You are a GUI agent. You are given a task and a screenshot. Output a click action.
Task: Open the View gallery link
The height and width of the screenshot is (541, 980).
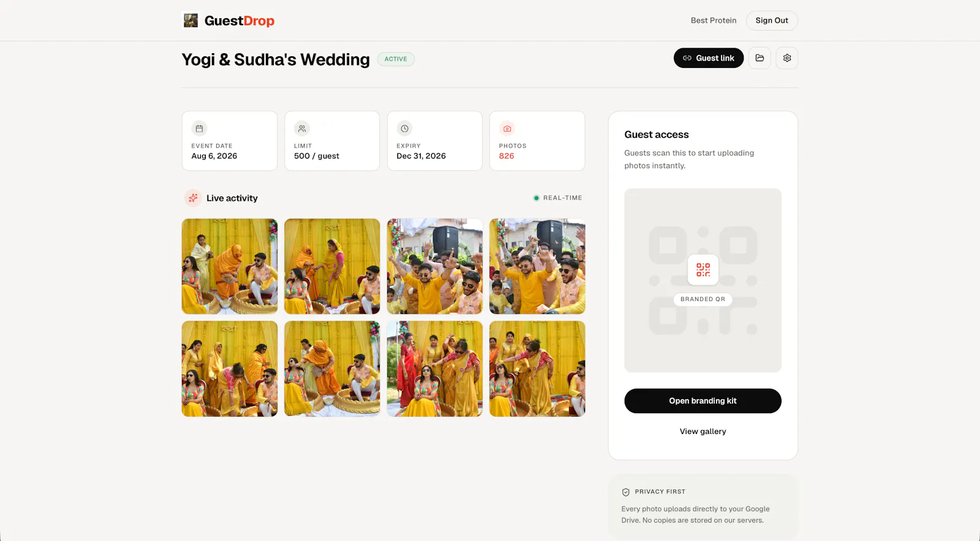[x=703, y=431]
